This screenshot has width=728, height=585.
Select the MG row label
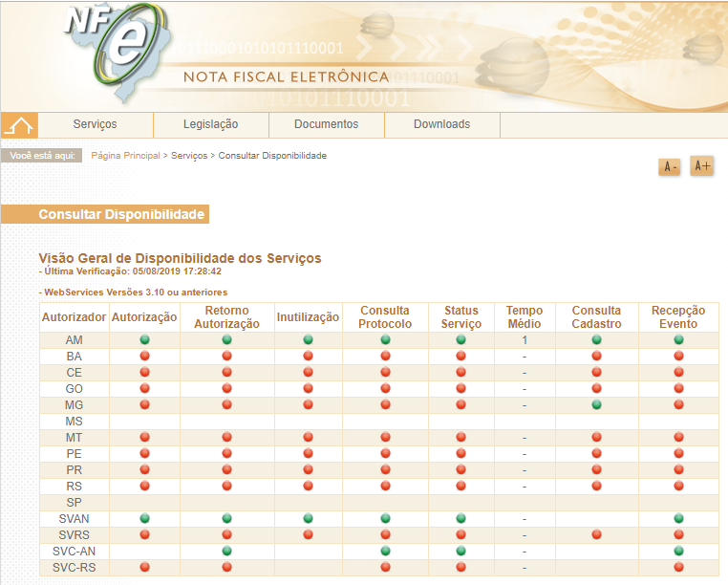(75, 405)
